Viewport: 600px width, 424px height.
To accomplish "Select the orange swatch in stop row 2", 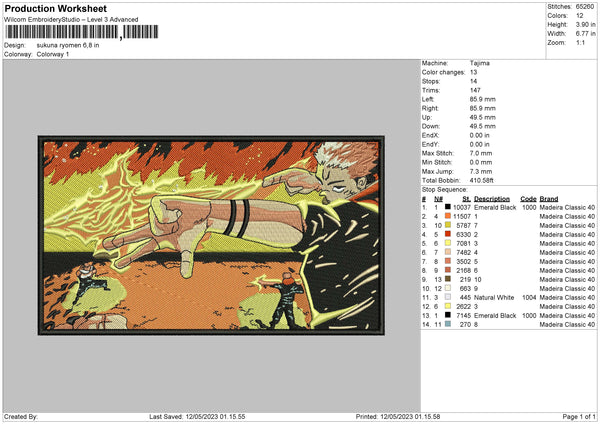I will click(447, 216).
